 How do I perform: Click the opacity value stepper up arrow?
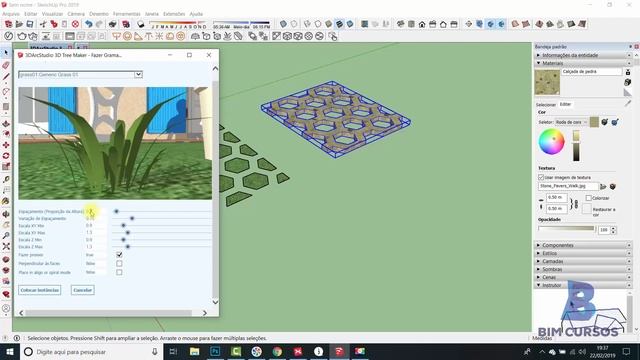click(x=613, y=228)
